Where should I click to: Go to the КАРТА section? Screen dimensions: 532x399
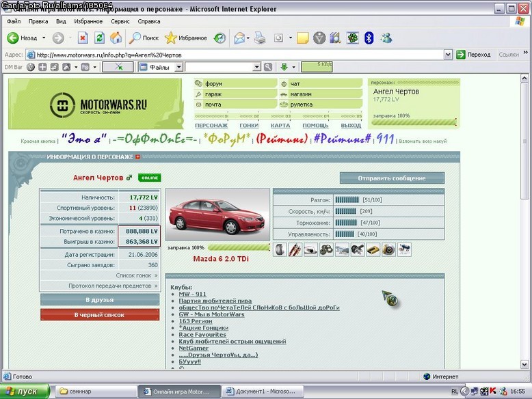[280, 126]
